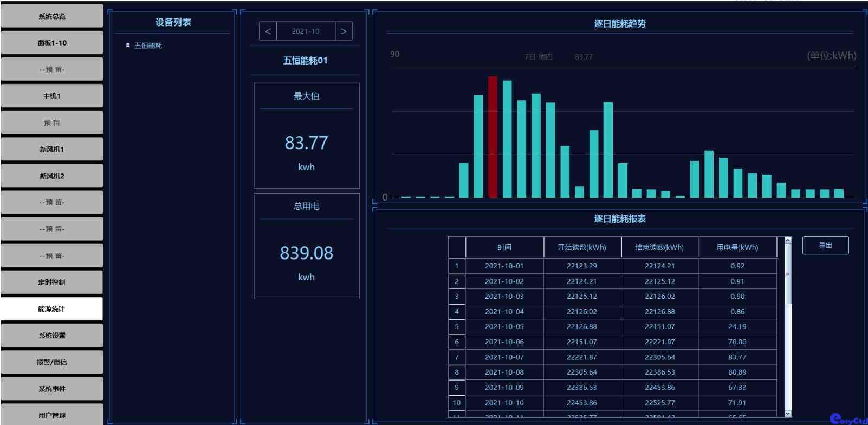The width and height of the screenshot is (868, 425).
Task: Go to 报警/微信 alarm page
Action: [52, 362]
